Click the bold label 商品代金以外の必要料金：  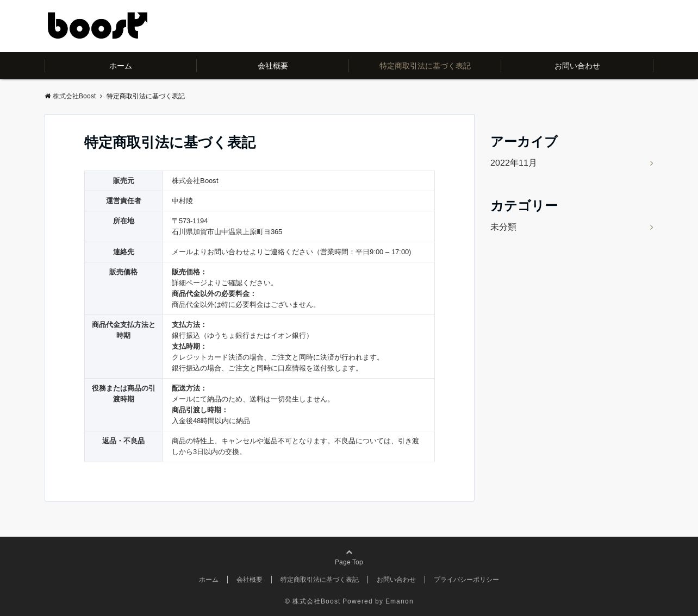(214, 294)
